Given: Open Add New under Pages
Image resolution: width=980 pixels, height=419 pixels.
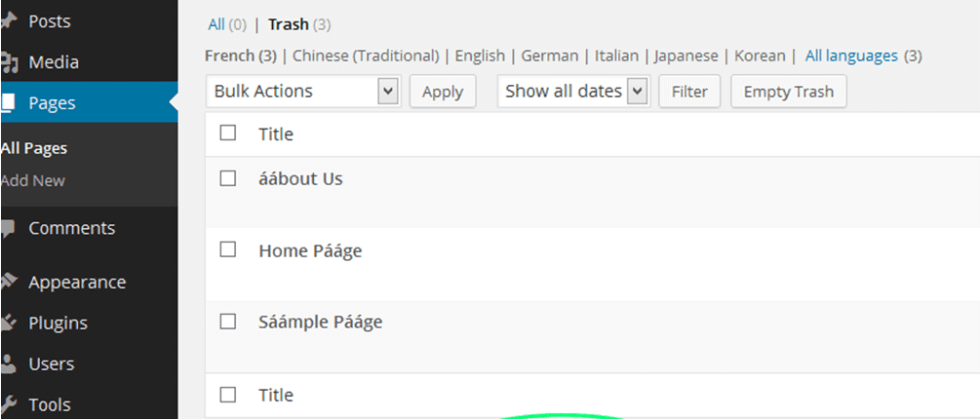Looking at the screenshot, I should pyautogui.click(x=33, y=180).
